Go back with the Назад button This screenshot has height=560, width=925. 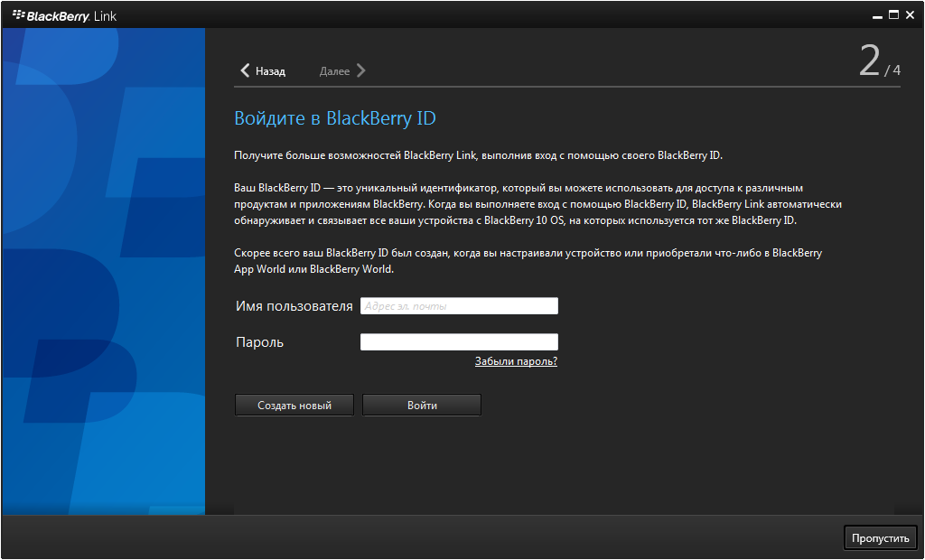[x=263, y=70]
